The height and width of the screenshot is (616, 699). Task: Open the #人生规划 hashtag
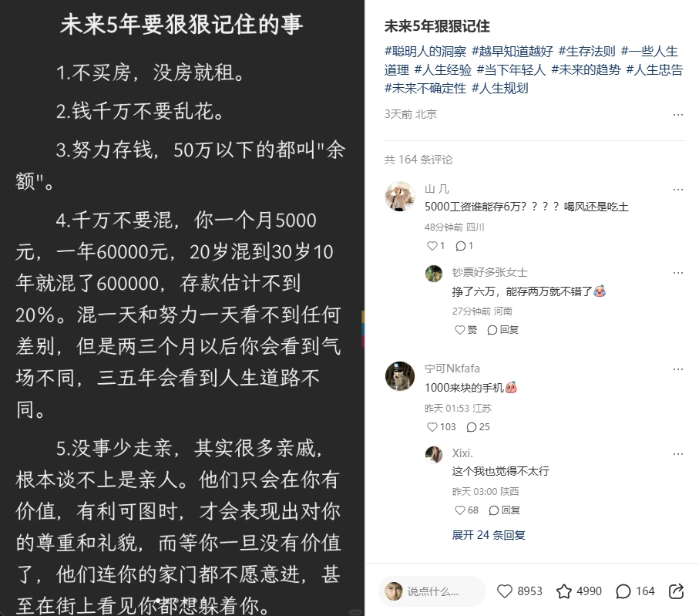coord(499,89)
